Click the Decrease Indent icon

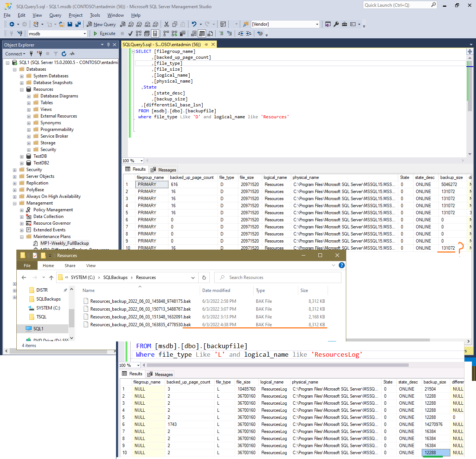click(x=241, y=33)
